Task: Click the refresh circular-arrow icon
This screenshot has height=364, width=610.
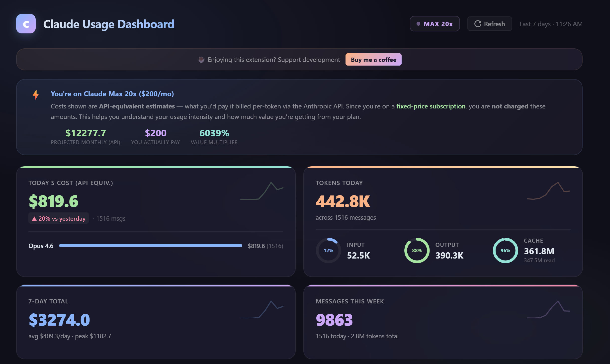Action: pyautogui.click(x=478, y=24)
